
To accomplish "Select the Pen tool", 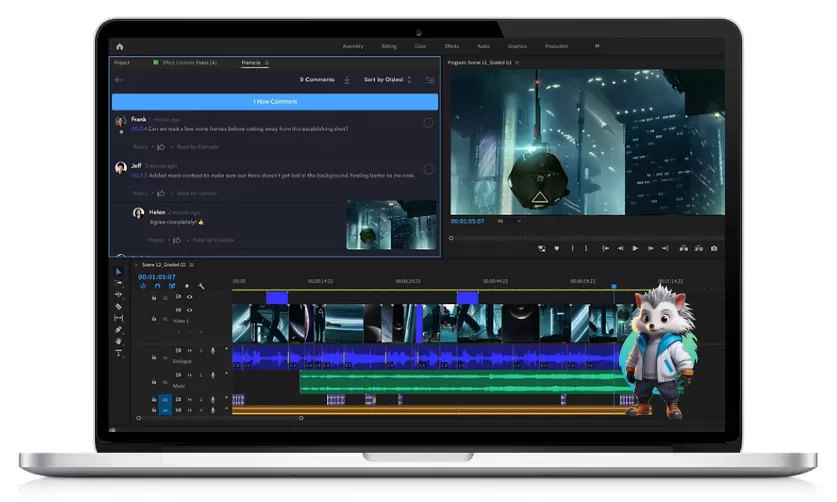I will point(119,329).
